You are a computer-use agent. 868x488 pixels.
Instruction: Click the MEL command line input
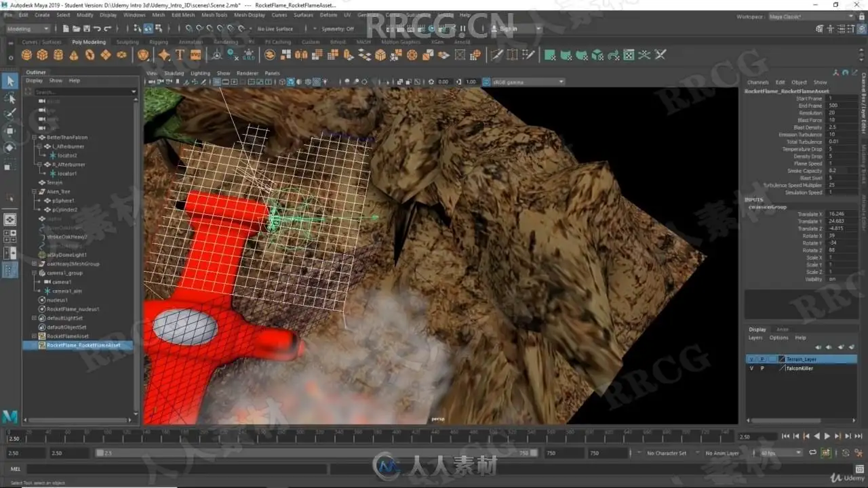point(176,469)
